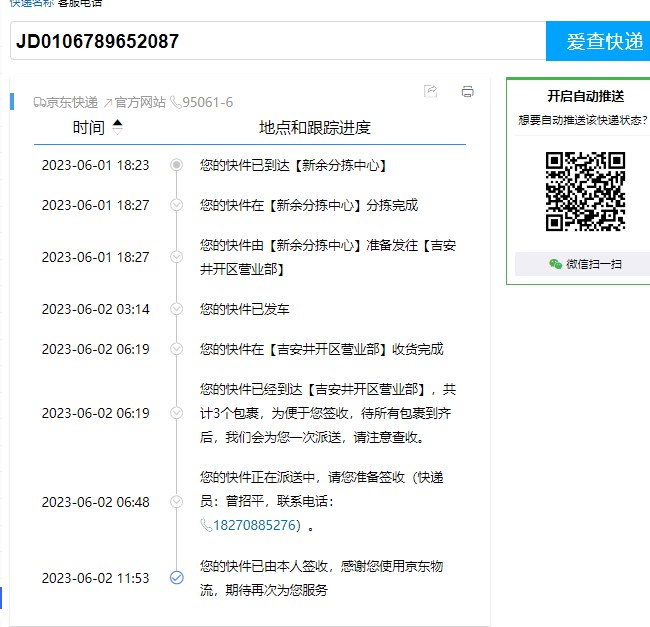Click the truck icon beside 京东快递
650x627 pixels.
(40, 102)
